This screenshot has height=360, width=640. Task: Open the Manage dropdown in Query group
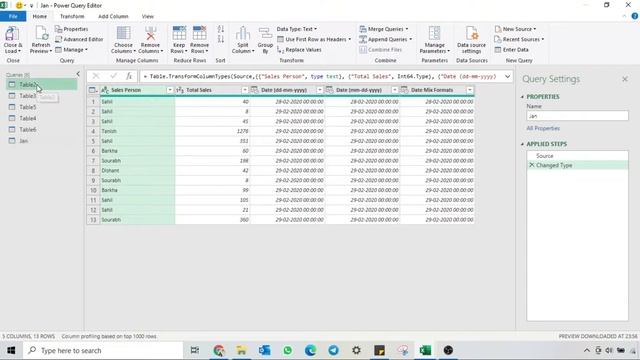coord(71,49)
